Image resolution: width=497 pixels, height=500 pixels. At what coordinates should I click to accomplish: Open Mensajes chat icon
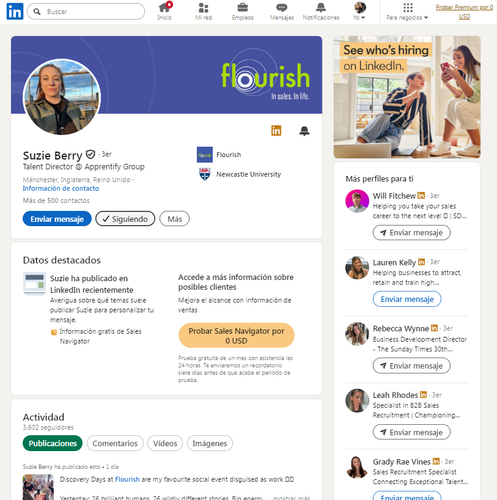pos(282,11)
